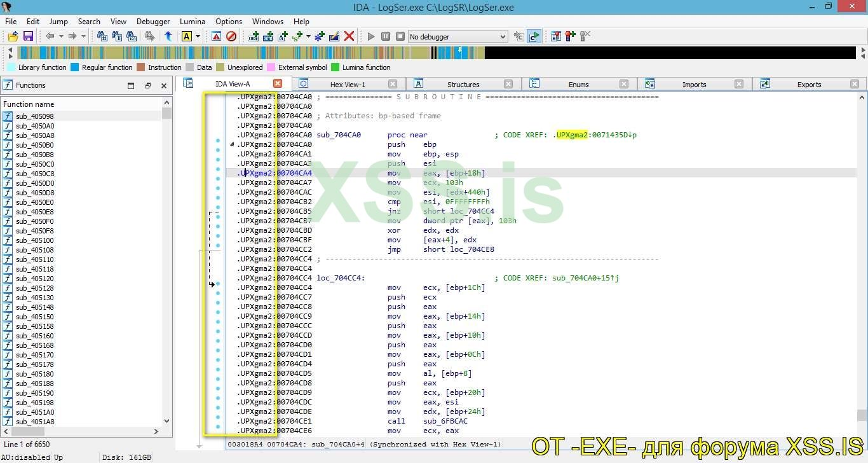
Task: Start the process with the play button
Action: point(371,36)
